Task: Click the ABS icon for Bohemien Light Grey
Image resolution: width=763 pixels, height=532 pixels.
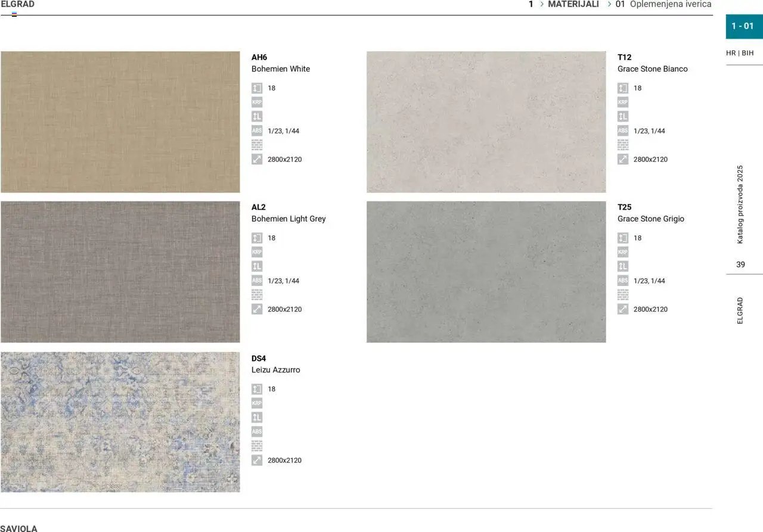Action: (x=257, y=281)
